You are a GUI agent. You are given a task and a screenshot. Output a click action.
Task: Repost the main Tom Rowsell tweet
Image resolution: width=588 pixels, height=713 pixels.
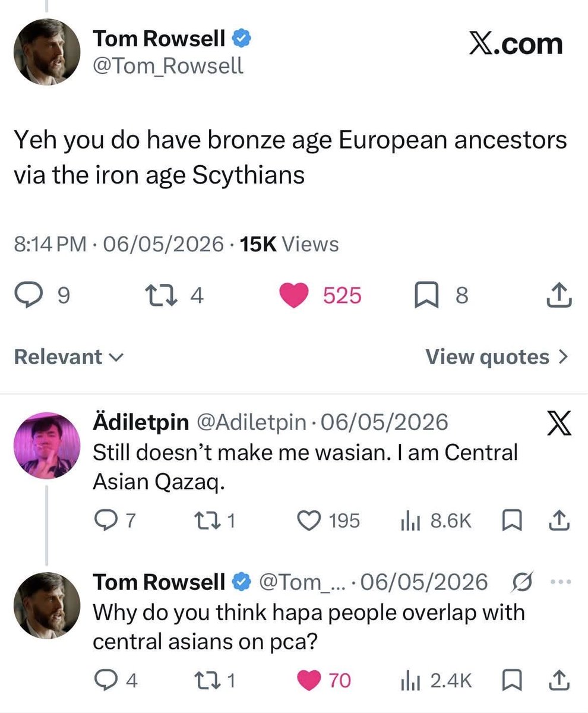[160, 295]
